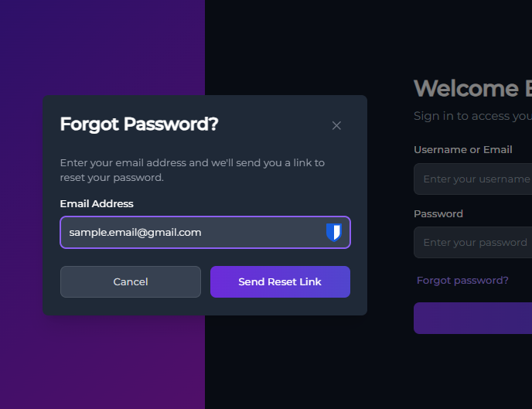532x409 pixels.
Task: Click the dark backdrop outside the dialog
Action: click(309, 363)
